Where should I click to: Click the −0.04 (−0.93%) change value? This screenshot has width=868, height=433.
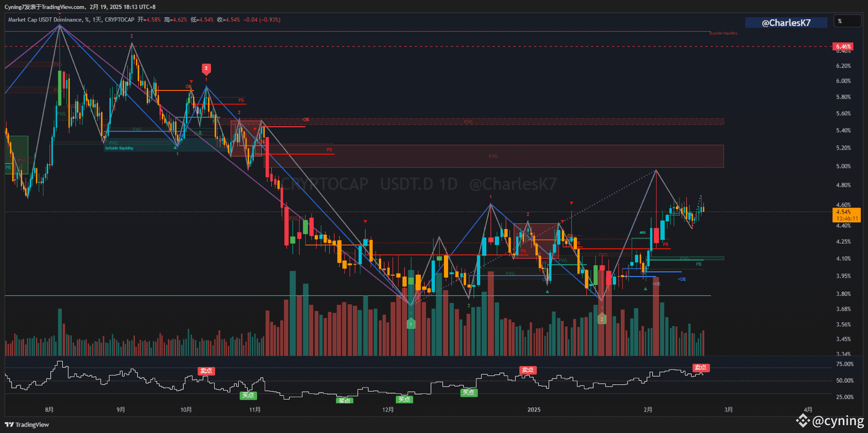click(x=262, y=20)
